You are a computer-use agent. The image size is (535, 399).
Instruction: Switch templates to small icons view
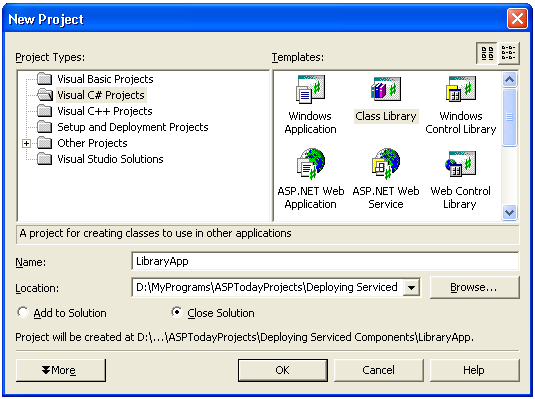[x=508, y=53]
